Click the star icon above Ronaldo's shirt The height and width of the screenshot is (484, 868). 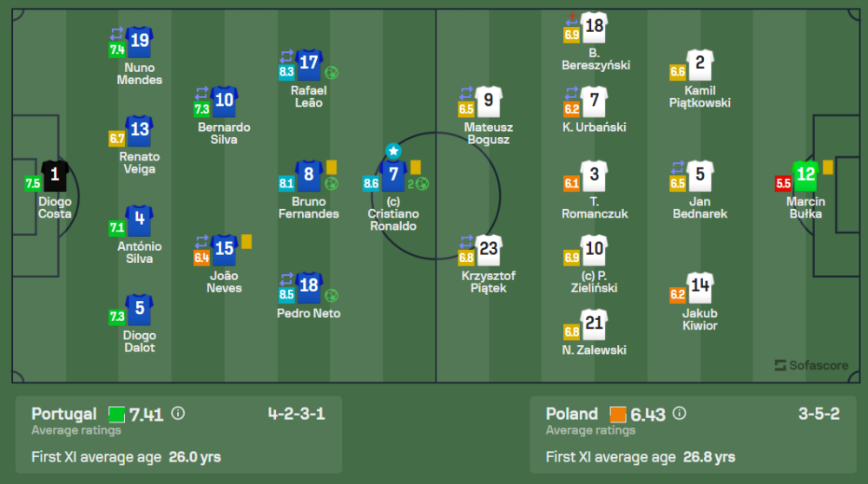click(x=393, y=151)
